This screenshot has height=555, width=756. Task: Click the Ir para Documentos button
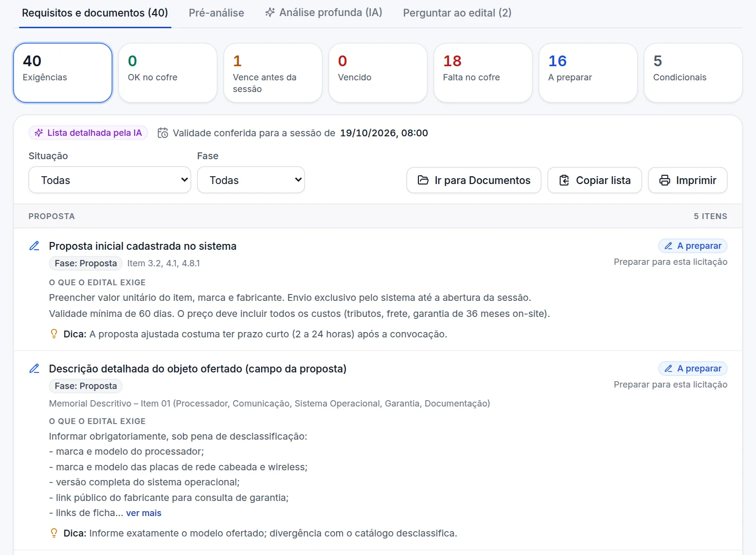pyautogui.click(x=474, y=180)
